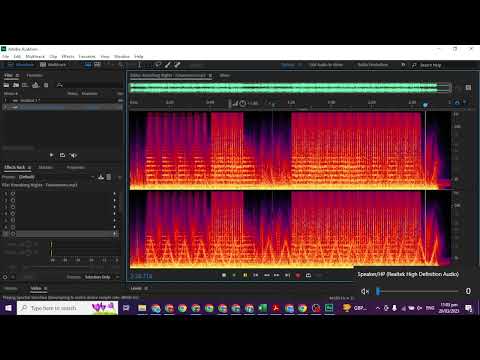480x360 pixels.
Task: Click the save effects rack preset icon
Action: [101, 177]
